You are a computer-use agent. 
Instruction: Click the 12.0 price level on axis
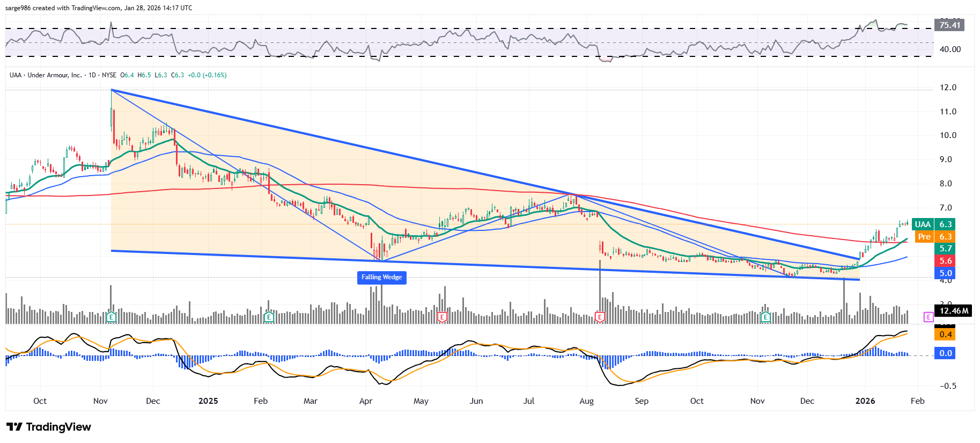coord(948,88)
